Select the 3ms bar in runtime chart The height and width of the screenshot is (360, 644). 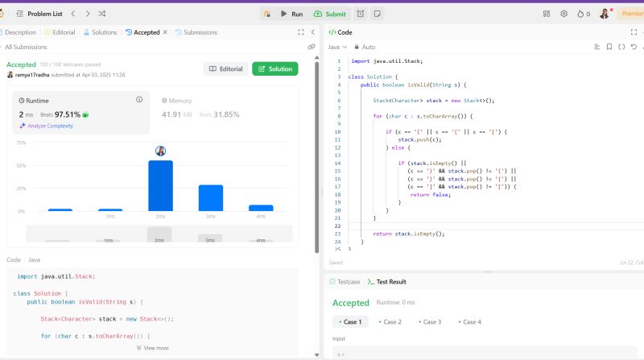point(211,198)
